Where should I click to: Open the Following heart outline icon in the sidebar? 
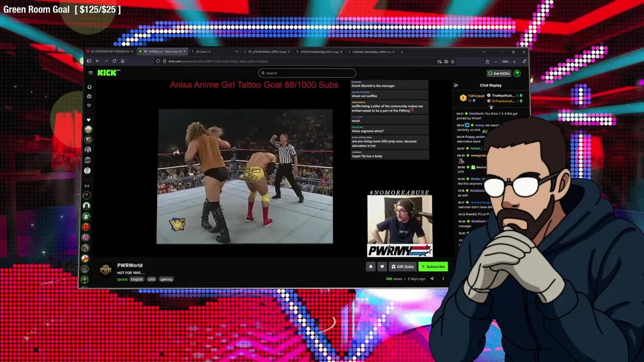(x=89, y=106)
